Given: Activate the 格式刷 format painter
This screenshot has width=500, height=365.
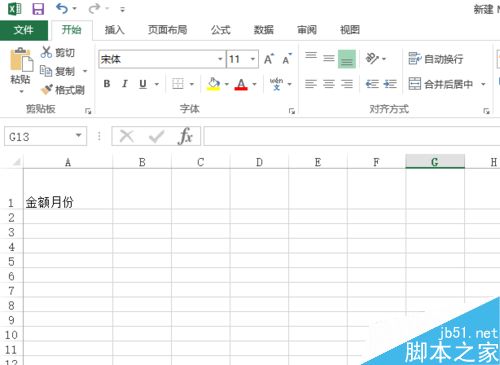Looking at the screenshot, I should tap(62, 90).
